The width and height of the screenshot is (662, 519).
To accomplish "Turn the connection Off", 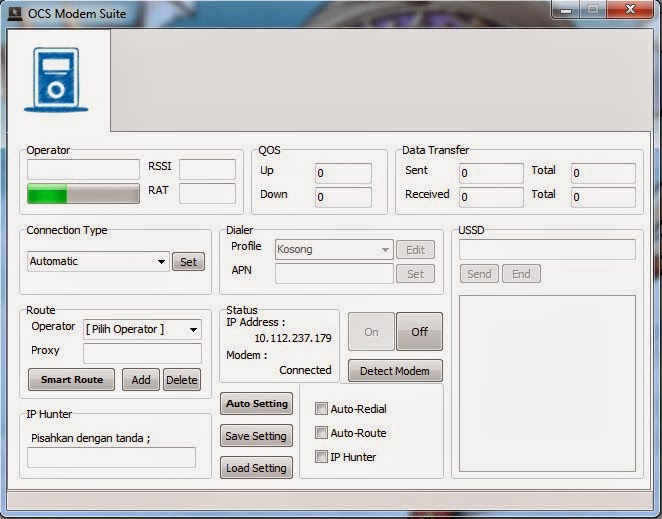I will coord(419,332).
